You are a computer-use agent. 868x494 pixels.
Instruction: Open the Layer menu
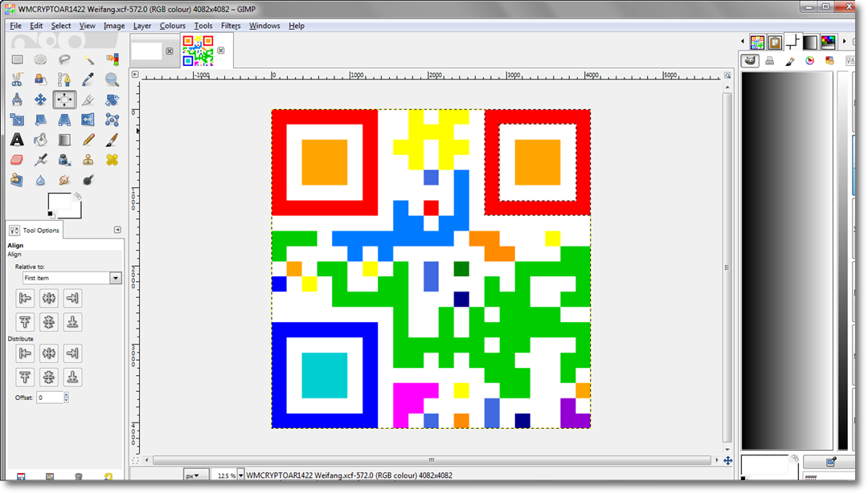(x=141, y=26)
